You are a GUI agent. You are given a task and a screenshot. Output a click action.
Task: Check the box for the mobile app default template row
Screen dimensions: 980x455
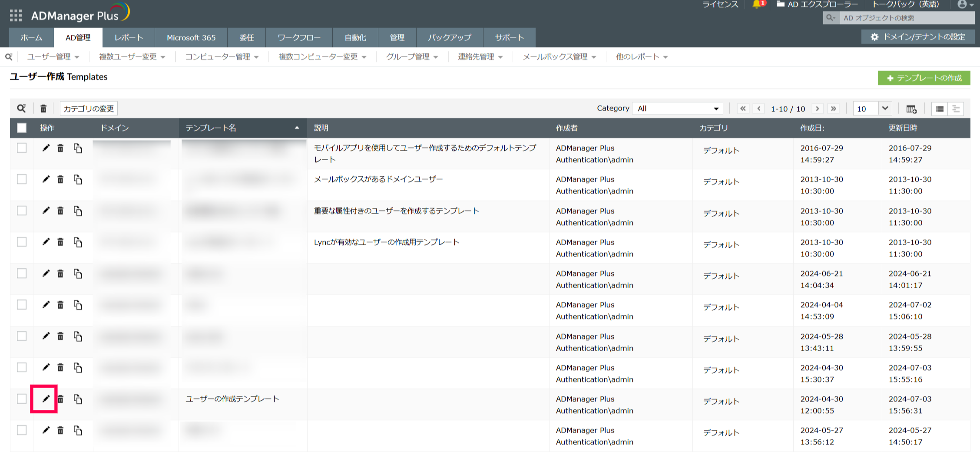[22, 148]
